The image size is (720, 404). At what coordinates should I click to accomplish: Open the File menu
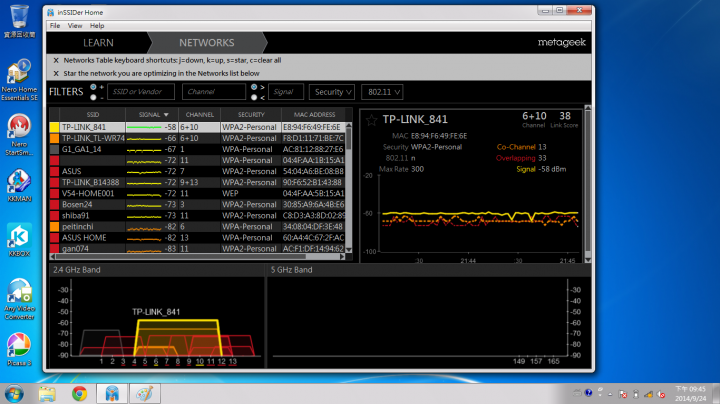coord(55,26)
